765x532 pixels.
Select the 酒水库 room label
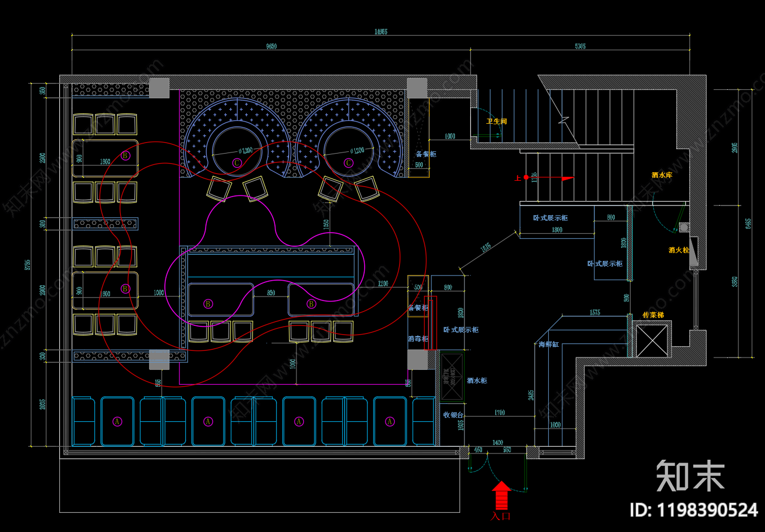pyautogui.click(x=662, y=175)
